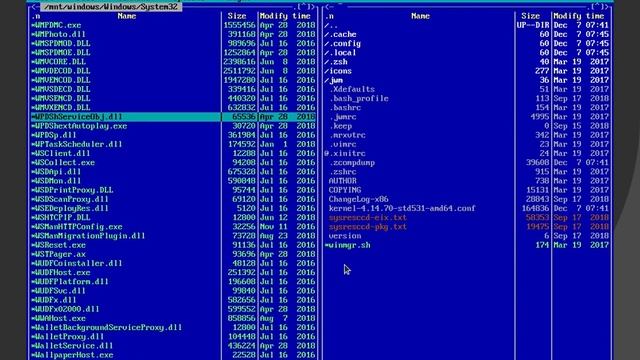Screen dimensions: 640x360
Task: Open the icons directory
Action: 467,71
